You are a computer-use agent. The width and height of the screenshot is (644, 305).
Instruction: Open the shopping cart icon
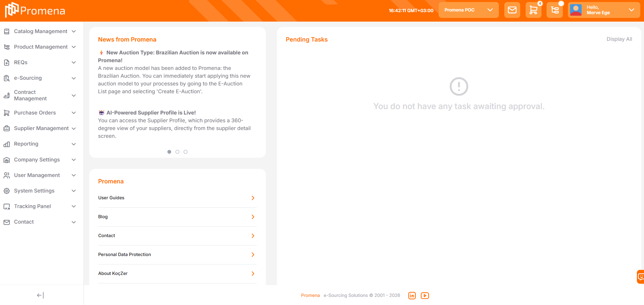pos(533,10)
